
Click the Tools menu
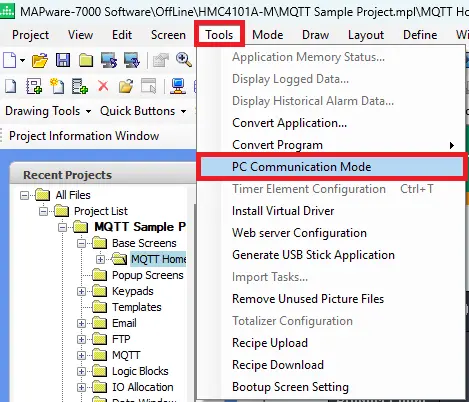pos(219,35)
